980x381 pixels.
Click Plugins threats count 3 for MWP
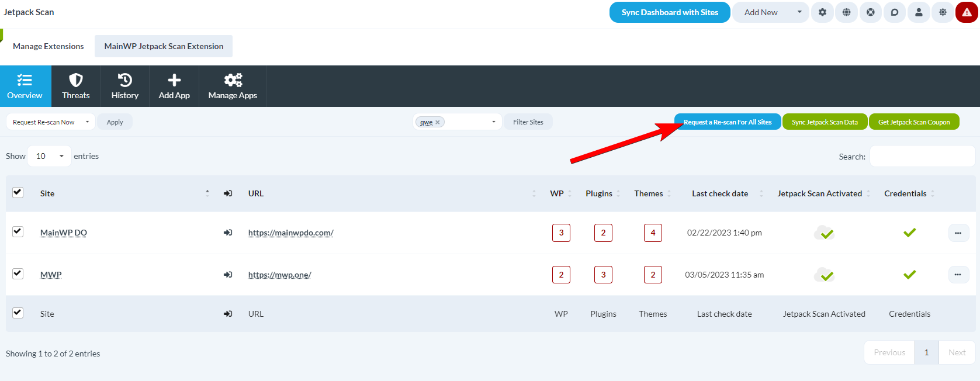click(603, 275)
